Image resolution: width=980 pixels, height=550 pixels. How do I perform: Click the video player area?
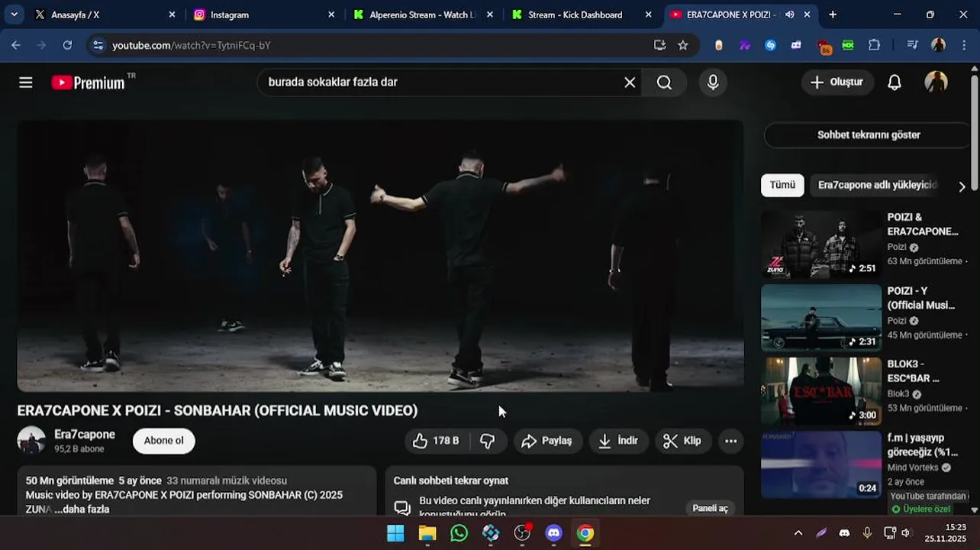pos(380,256)
